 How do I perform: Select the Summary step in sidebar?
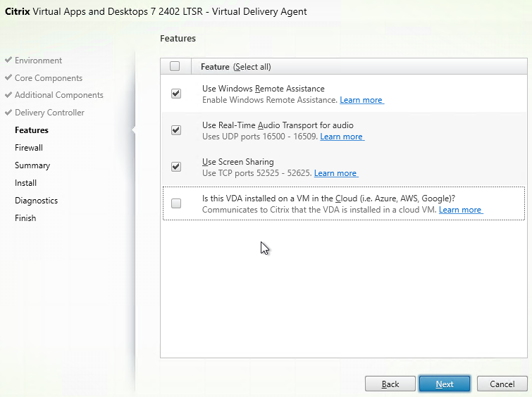[x=32, y=165]
